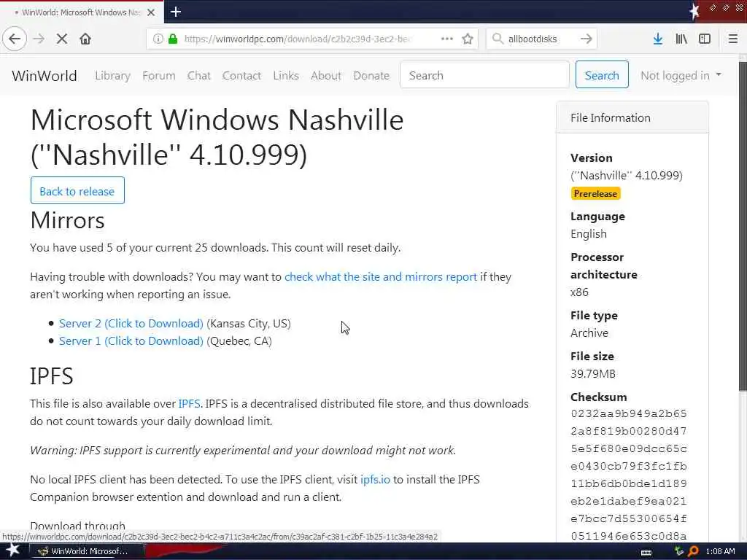747x560 pixels.
Task: Select the 39.79MB file size value
Action: point(592,374)
